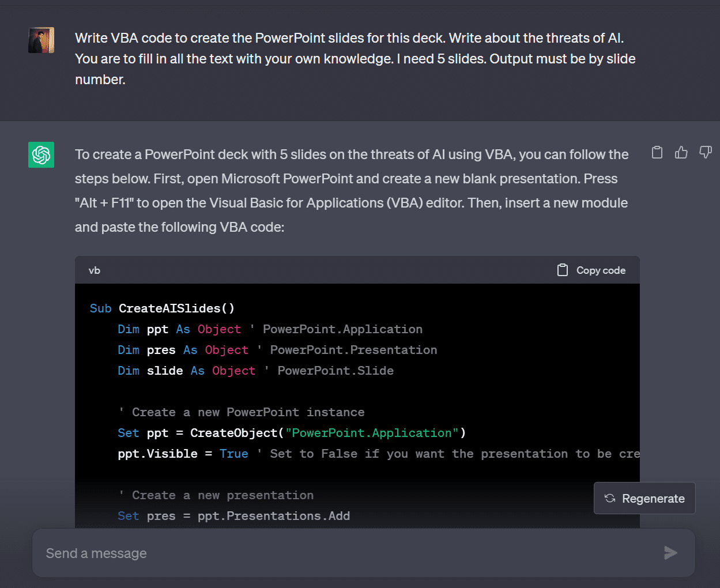Click the user's prompt about VBA slides
Viewport: 720px width, 588px height.
[x=355, y=59]
